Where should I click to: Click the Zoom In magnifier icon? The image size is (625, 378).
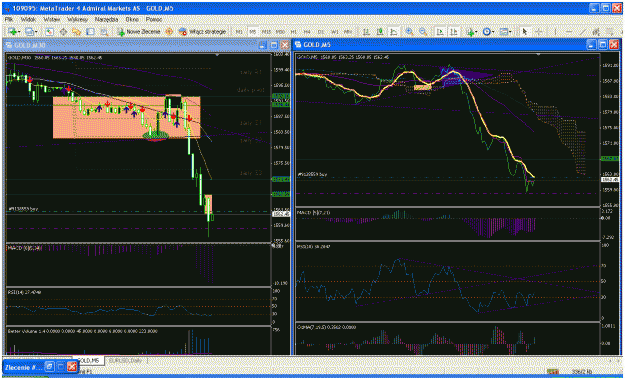click(409, 32)
